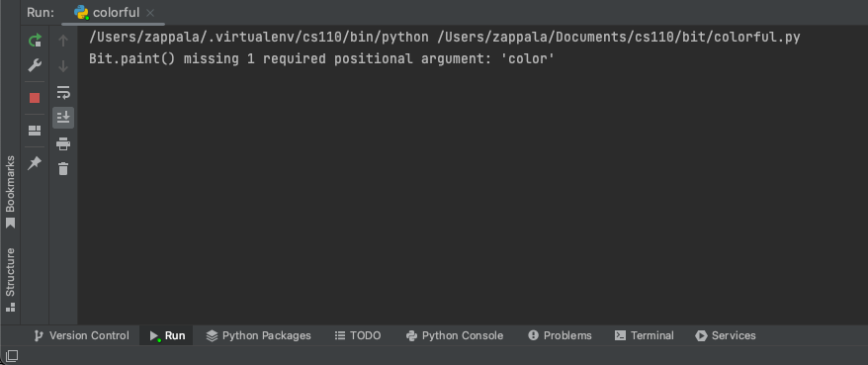This screenshot has height=365, width=868.
Task: Print the console output
Action: pos(63,144)
